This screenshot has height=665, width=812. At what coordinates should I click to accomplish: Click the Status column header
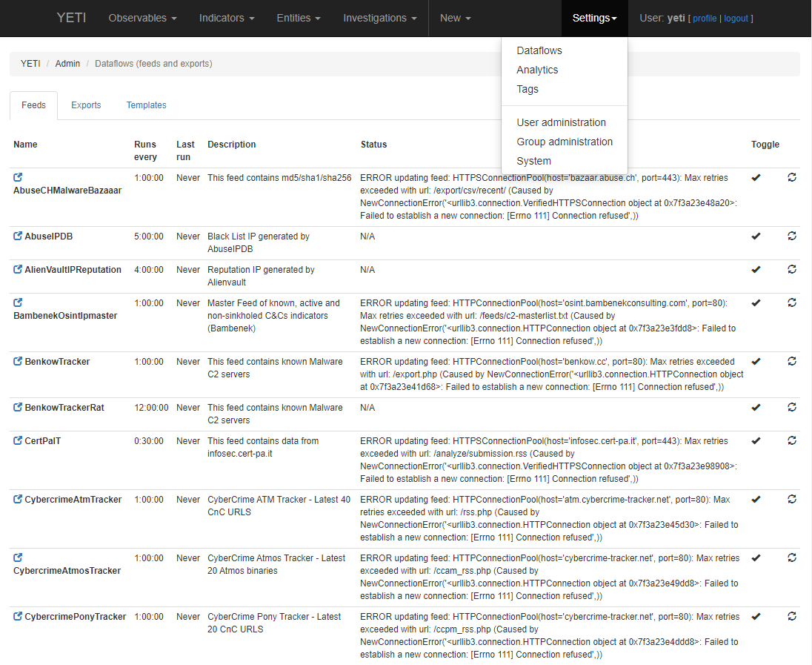tap(373, 145)
